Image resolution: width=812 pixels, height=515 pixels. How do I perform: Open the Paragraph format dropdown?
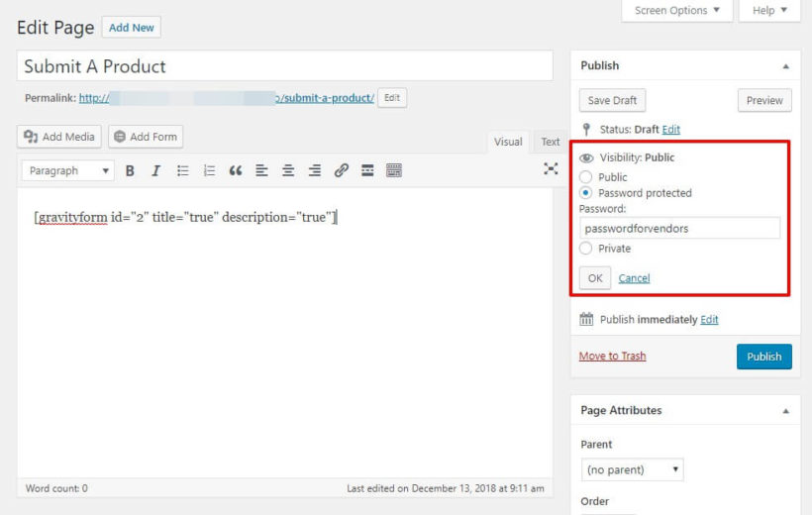[x=68, y=170]
